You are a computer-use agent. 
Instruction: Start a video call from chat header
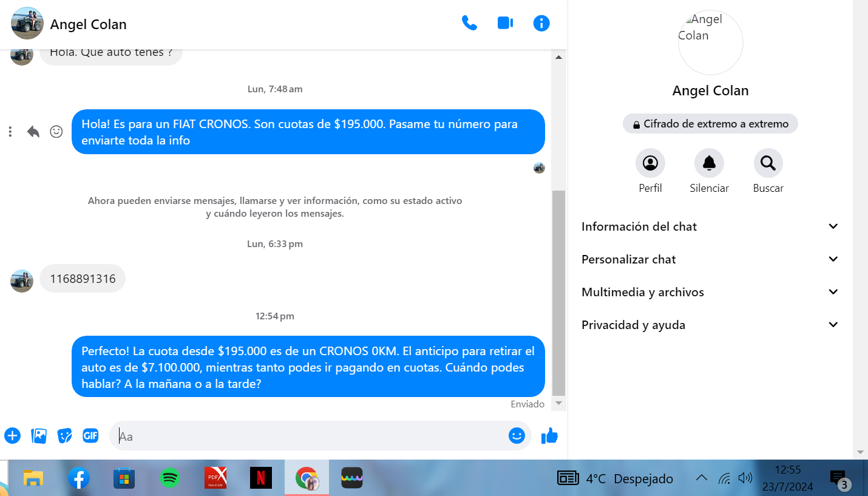[505, 23]
